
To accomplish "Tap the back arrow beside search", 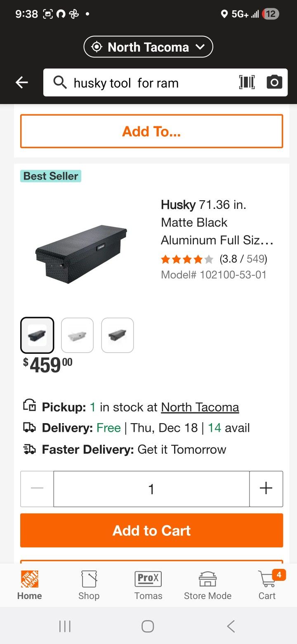I will tap(22, 83).
